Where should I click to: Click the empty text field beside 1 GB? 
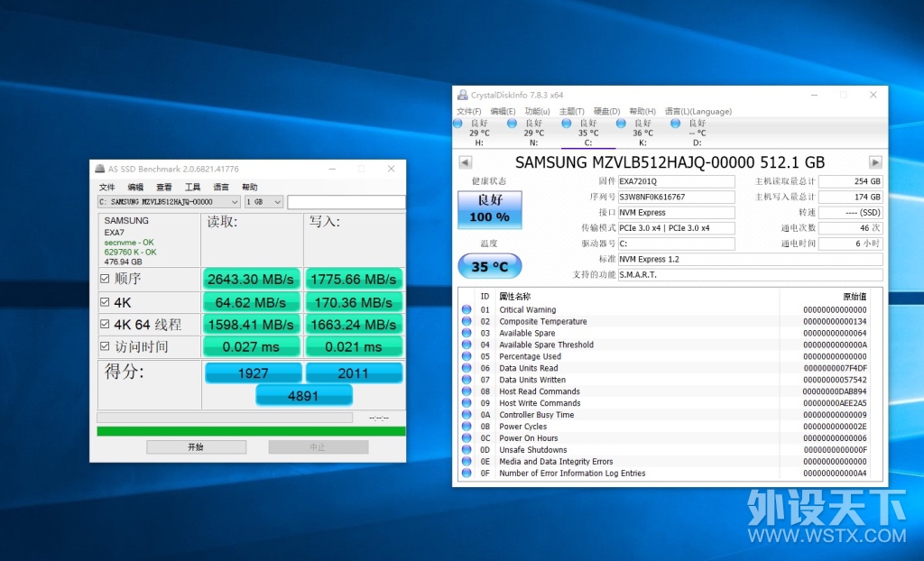(x=346, y=202)
